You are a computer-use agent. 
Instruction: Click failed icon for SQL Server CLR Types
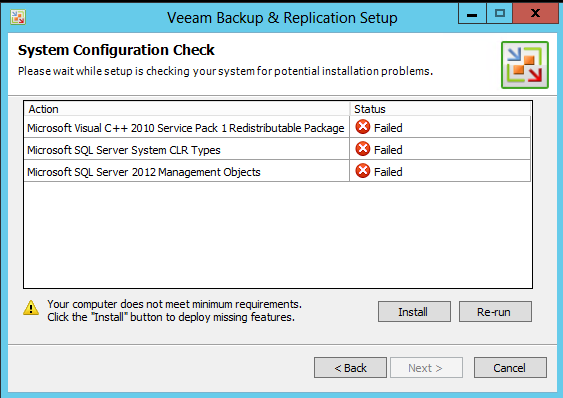(363, 149)
